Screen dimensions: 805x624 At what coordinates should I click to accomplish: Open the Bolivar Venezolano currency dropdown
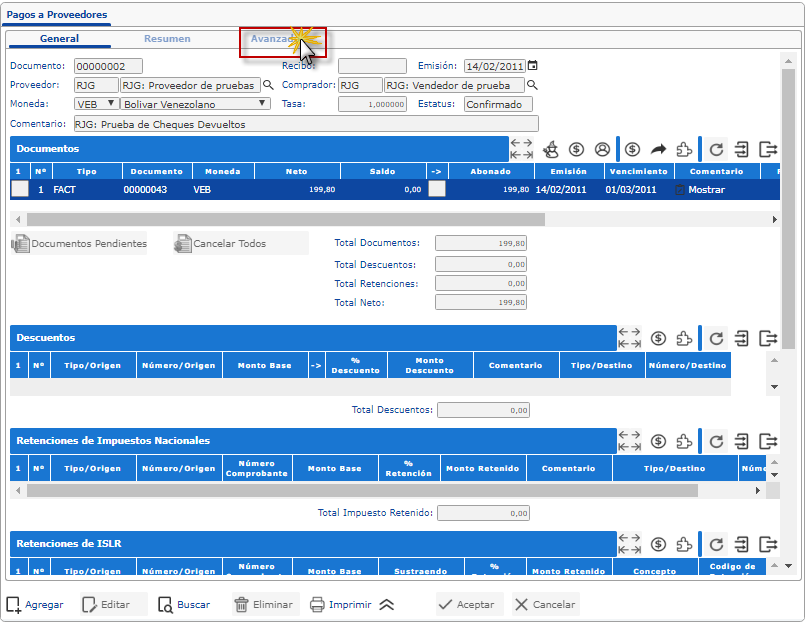pos(195,104)
